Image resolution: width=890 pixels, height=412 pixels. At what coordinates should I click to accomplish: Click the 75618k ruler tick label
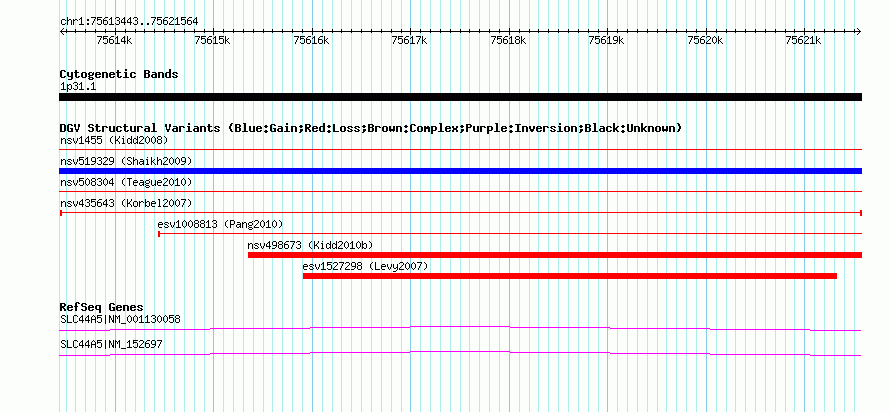coord(508,40)
